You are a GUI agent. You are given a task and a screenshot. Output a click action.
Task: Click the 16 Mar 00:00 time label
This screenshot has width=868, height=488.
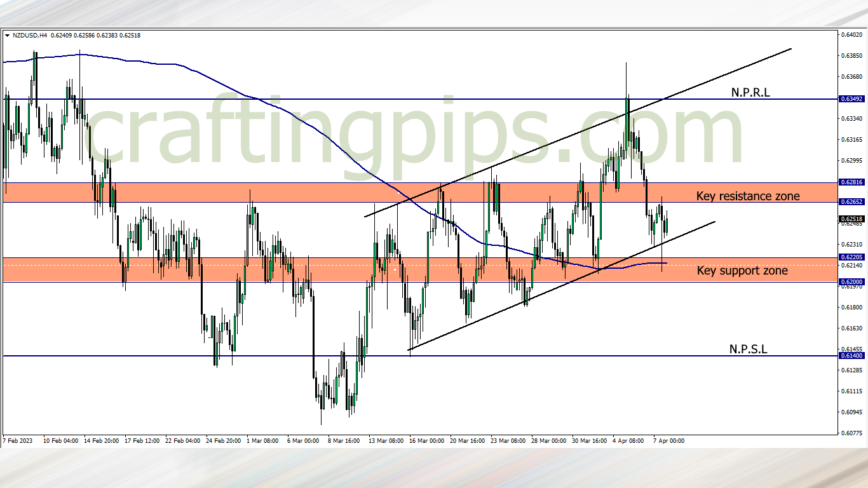click(x=427, y=440)
